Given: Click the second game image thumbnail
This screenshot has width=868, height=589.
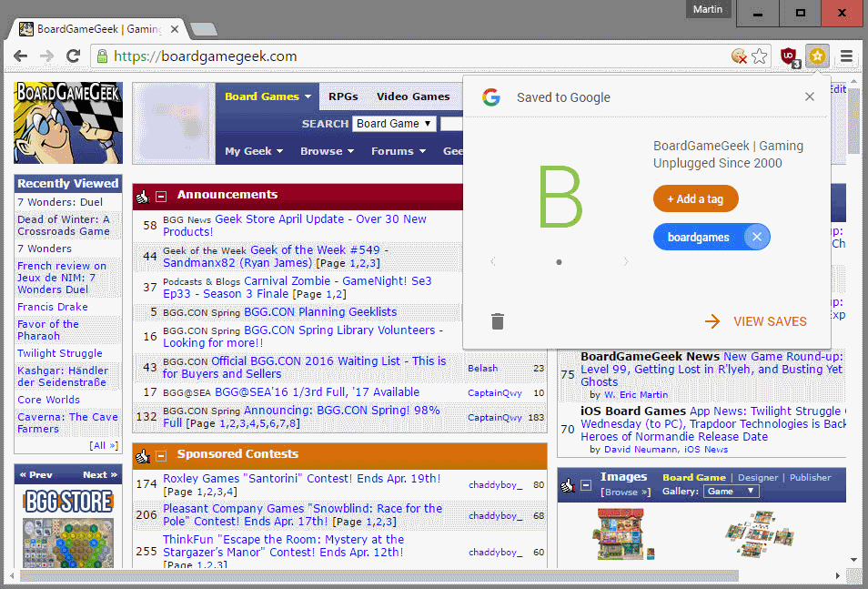Looking at the screenshot, I should pos(760,533).
